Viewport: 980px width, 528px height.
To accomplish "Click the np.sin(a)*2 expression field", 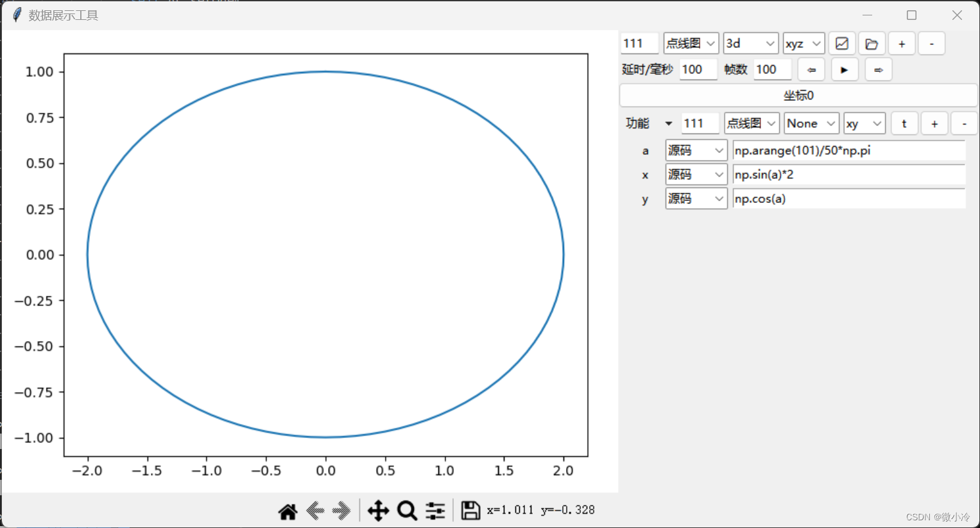I will coord(849,175).
